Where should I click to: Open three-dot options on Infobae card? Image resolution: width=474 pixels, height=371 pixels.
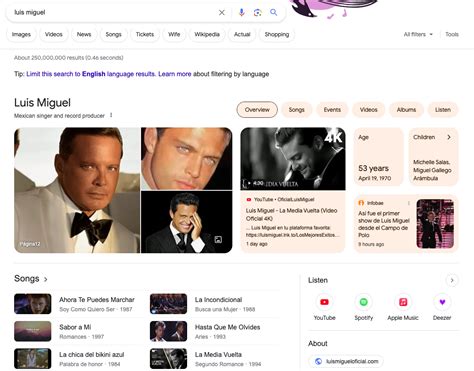[409, 203]
